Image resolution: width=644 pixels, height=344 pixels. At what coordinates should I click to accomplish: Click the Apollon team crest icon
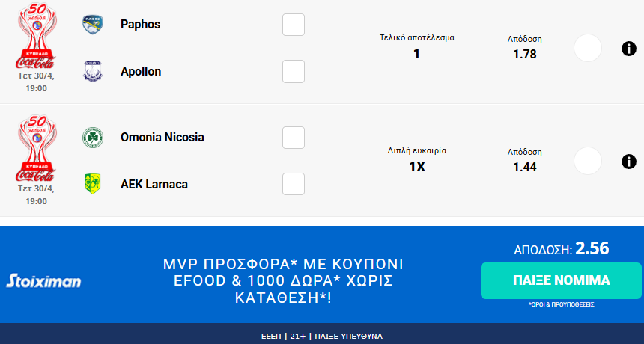coord(93,71)
